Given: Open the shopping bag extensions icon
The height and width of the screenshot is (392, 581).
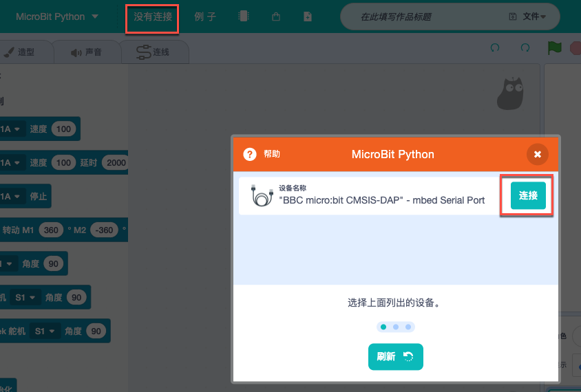Looking at the screenshot, I should coord(275,17).
